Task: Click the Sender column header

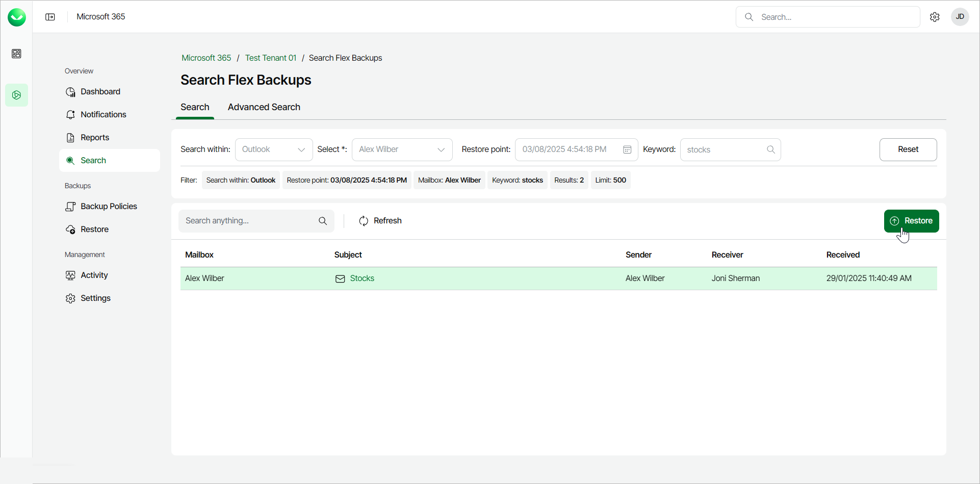Action: pos(638,255)
